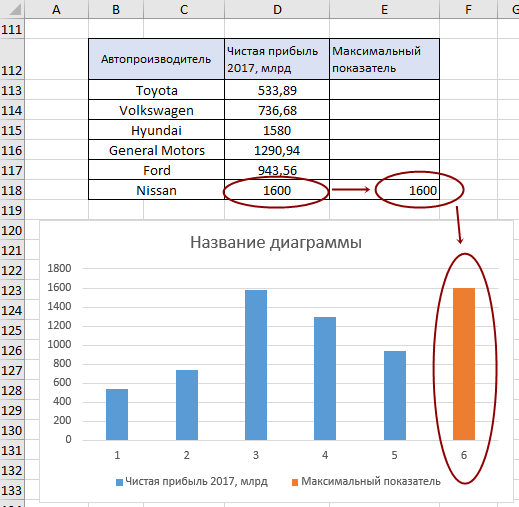Click the blue bar for category 2
The width and height of the screenshot is (519, 507).
pos(187,405)
